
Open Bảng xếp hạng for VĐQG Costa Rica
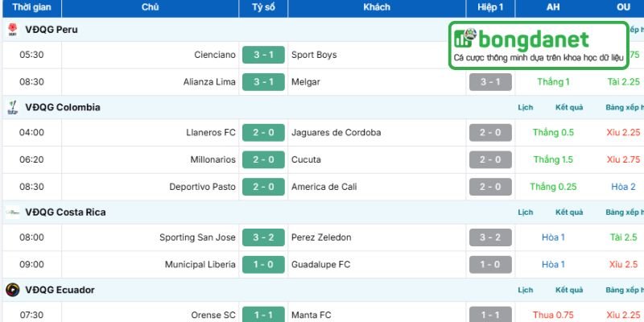coord(624,213)
